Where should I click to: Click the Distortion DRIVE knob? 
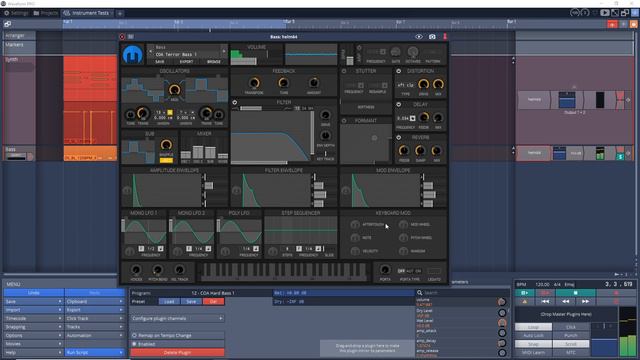click(x=424, y=84)
